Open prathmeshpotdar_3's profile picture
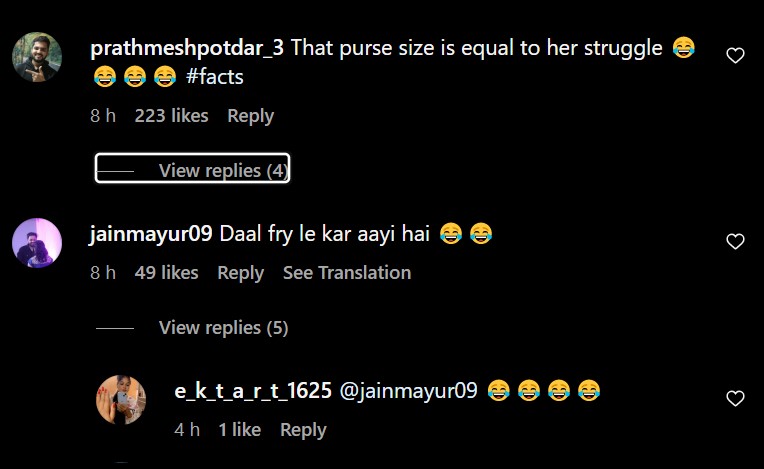 pyautogui.click(x=37, y=57)
